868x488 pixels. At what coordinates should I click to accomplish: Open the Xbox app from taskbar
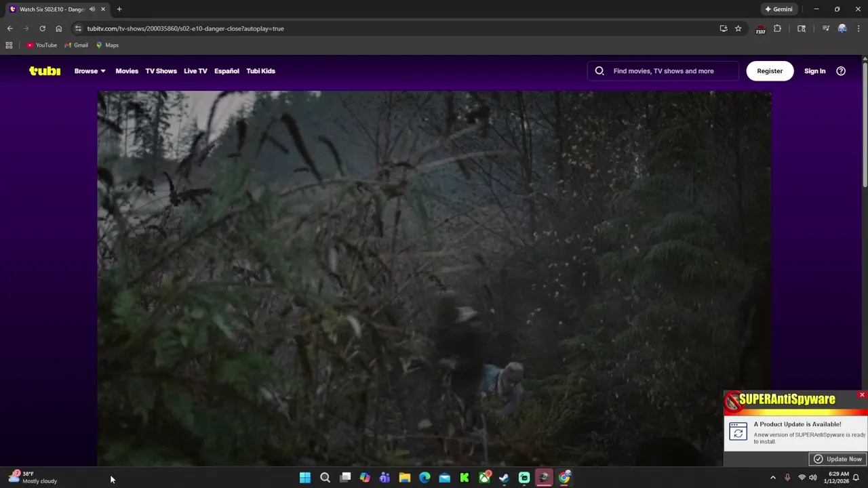[484, 478]
